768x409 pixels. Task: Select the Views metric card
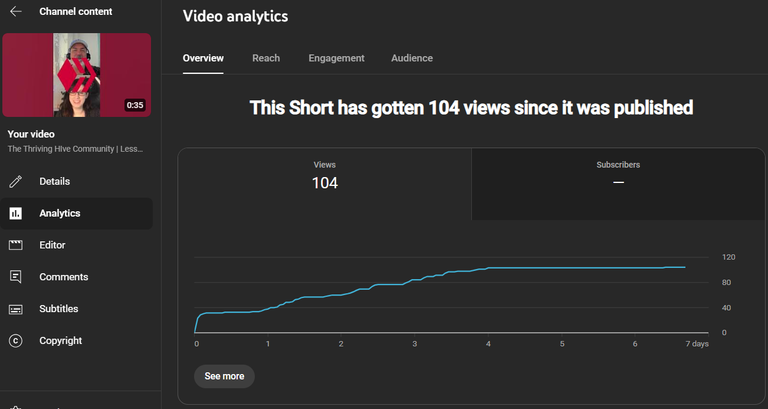tap(325, 184)
